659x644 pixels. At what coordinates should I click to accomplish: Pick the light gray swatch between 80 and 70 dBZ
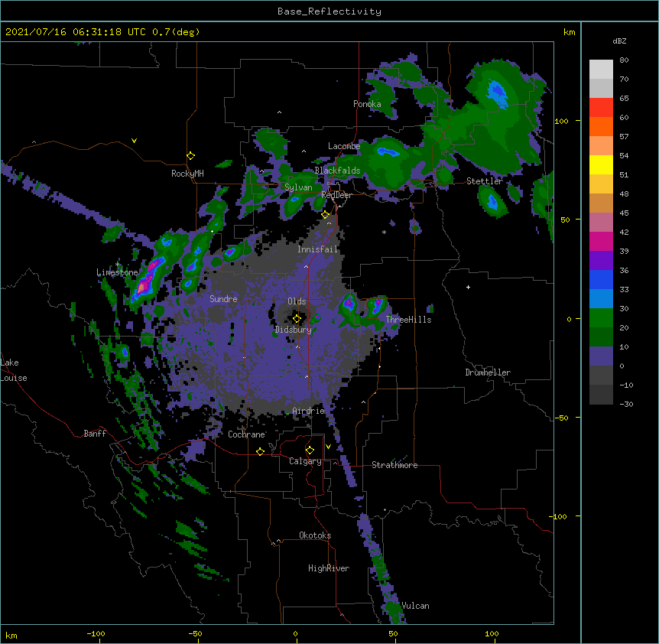(601, 70)
